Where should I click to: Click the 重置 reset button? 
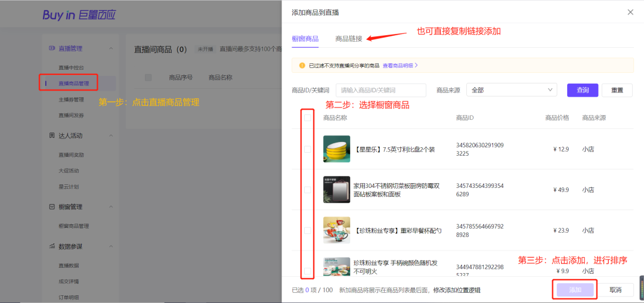[617, 90]
